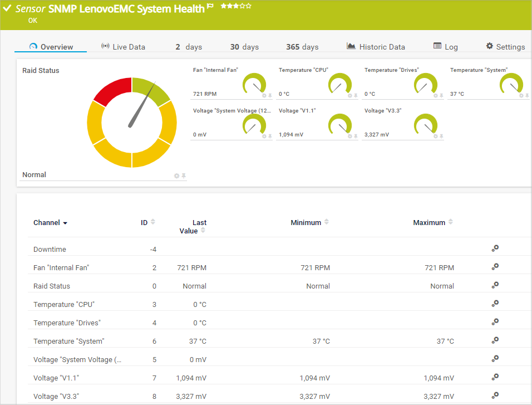The image size is (532, 405).
Task: Select the Raid Status channel row
Action: [52, 286]
